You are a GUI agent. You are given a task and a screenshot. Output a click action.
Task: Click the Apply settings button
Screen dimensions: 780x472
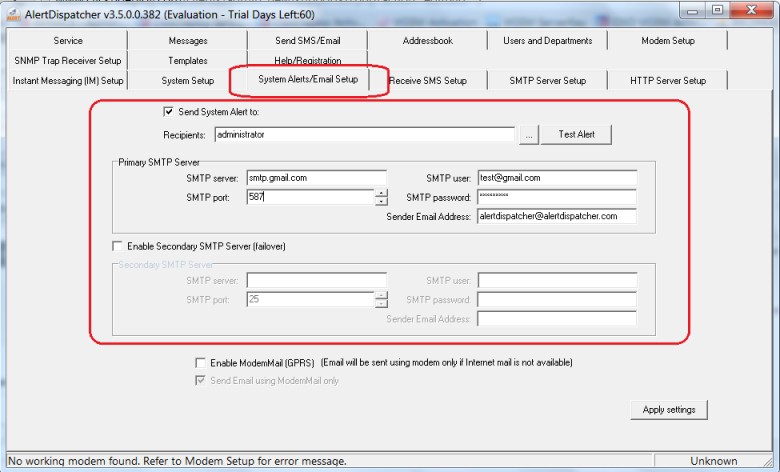click(x=669, y=410)
